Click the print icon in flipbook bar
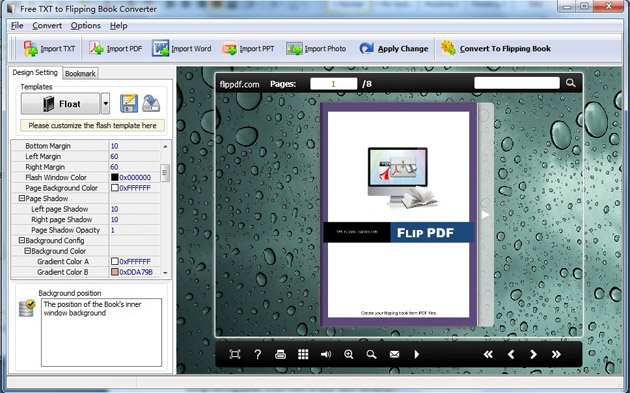Image resolution: width=630 pixels, height=393 pixels. pos(280,354)
